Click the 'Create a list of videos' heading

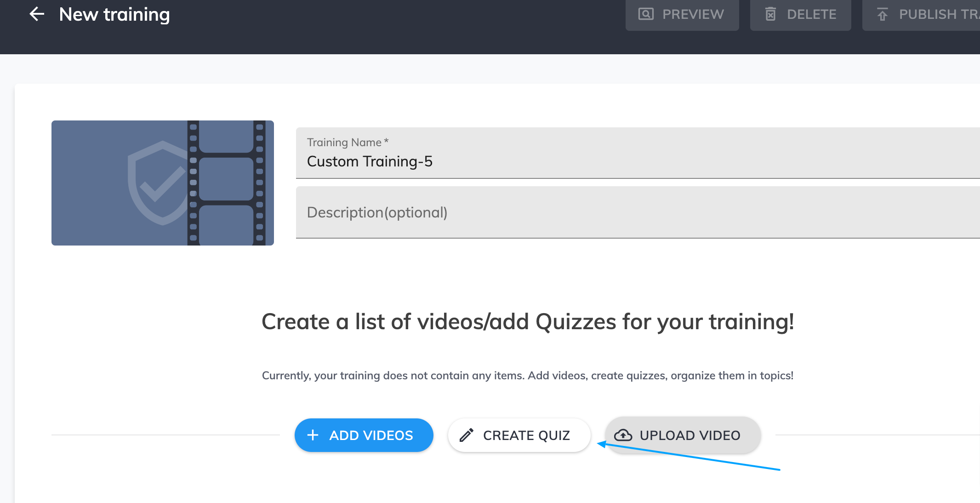[528, 321]
